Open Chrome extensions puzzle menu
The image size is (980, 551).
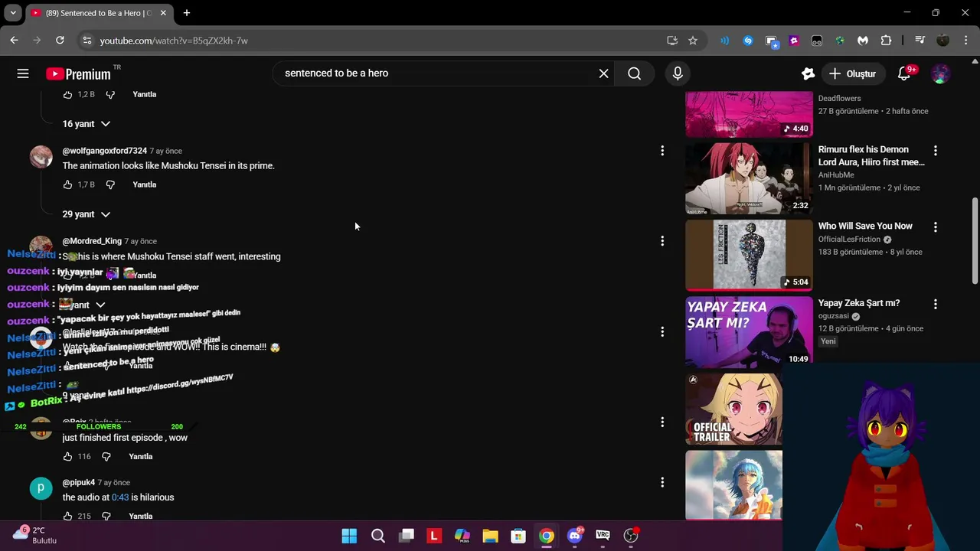(x=886, y=41)
